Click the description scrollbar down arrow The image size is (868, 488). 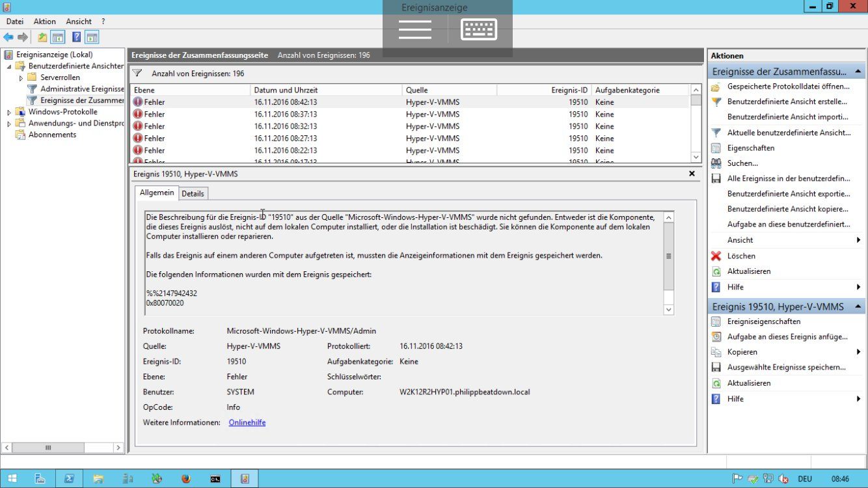(x=668, y=310)
